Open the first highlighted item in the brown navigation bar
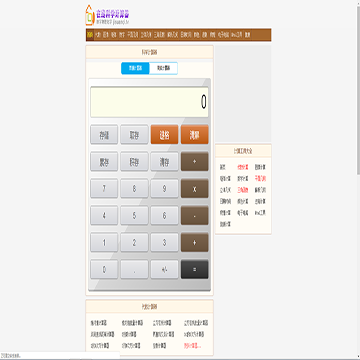This screenshot has width=360, height=360. pyautogui.click(x=90, y=35)
